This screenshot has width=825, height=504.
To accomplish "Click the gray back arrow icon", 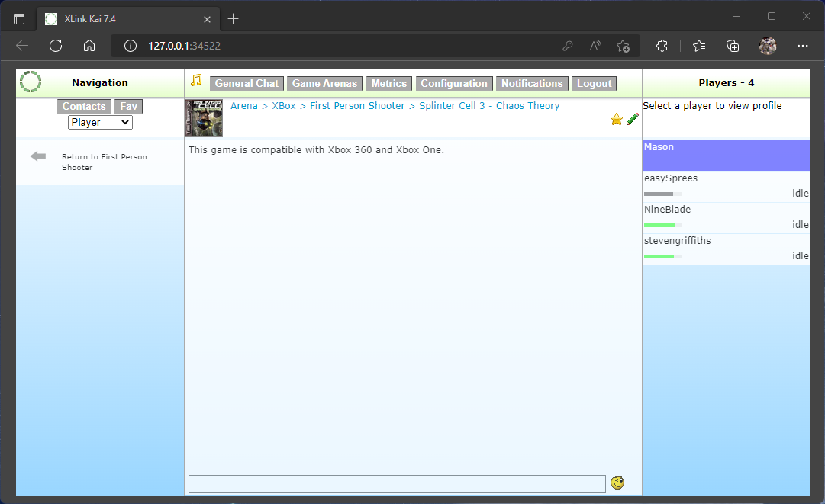I will pyautogui.click(x=38, y=156).
